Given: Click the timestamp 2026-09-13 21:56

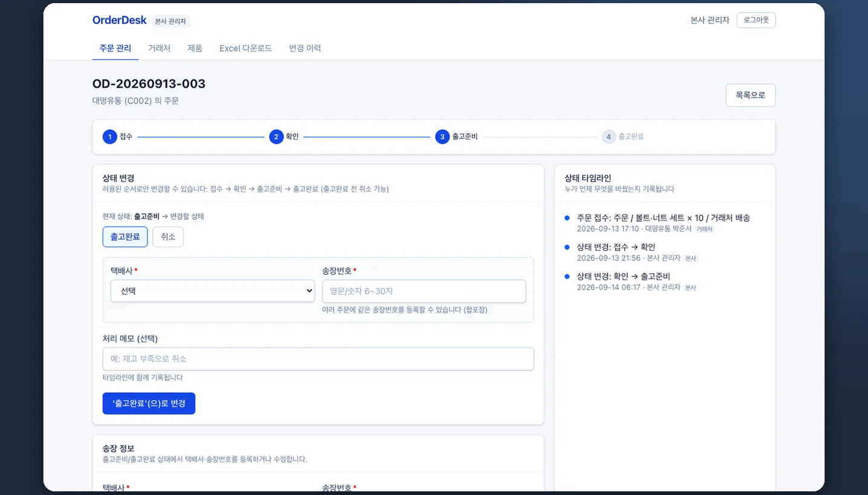Looking at the screenshot, I should pyautogui.click(x=608, y=258).
